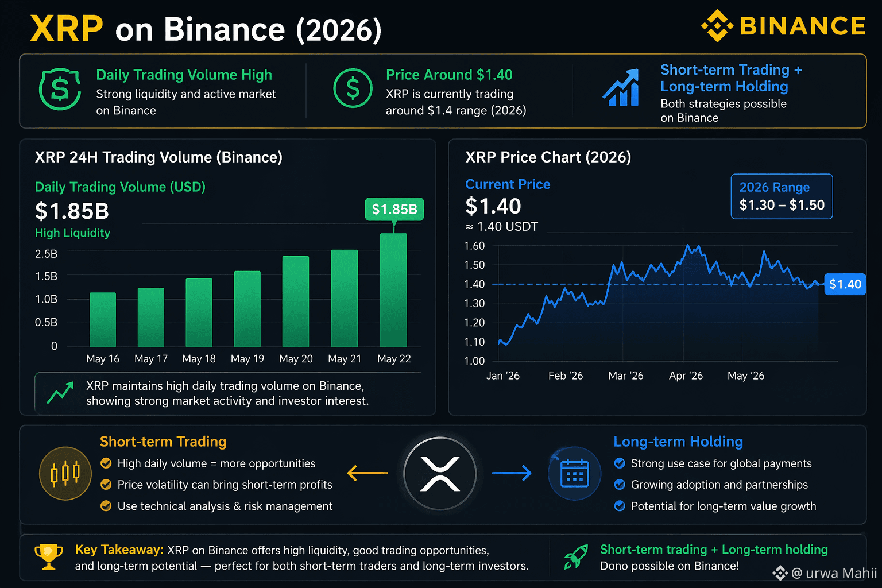Screen dimensions: 882x588
Task: Click the "XRP on Binance (2026)" title
Action: pyautogui.click(x=206, y=29)
